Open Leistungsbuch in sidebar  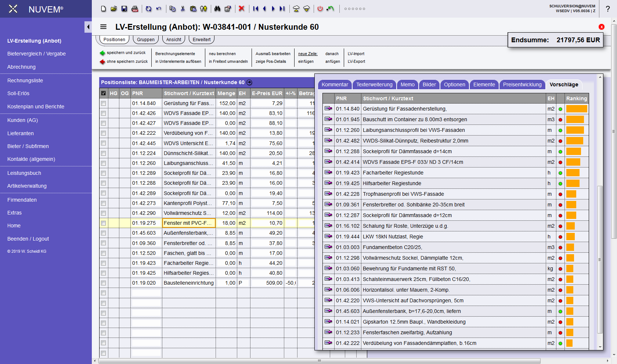24,173
